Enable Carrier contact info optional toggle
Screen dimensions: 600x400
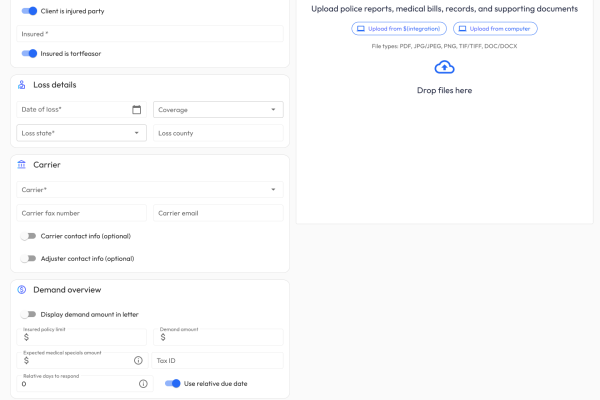point(29,236)
